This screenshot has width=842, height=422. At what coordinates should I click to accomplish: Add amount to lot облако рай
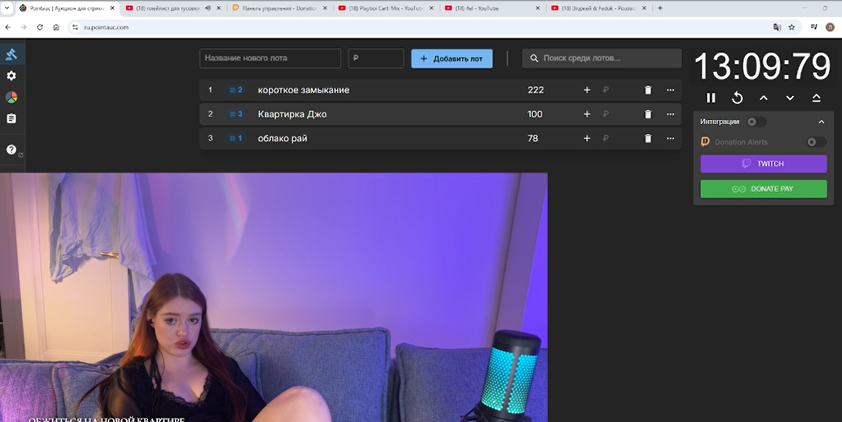(587, 139)
